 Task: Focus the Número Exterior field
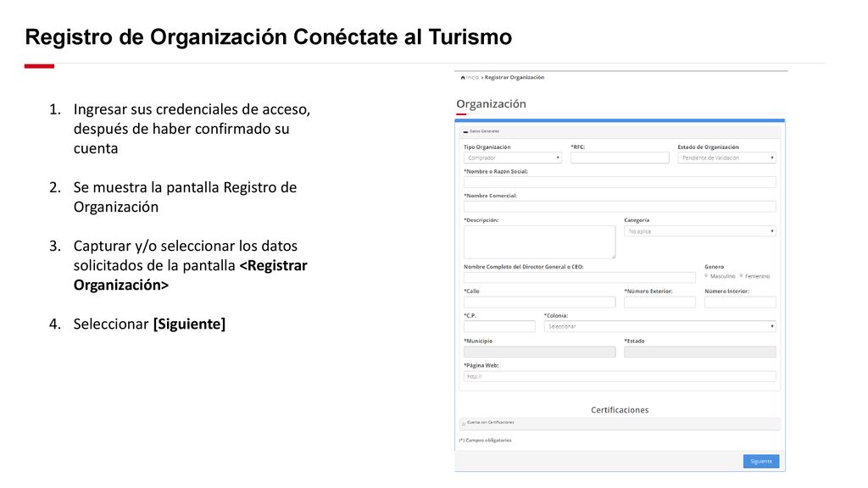pos(659,302)
